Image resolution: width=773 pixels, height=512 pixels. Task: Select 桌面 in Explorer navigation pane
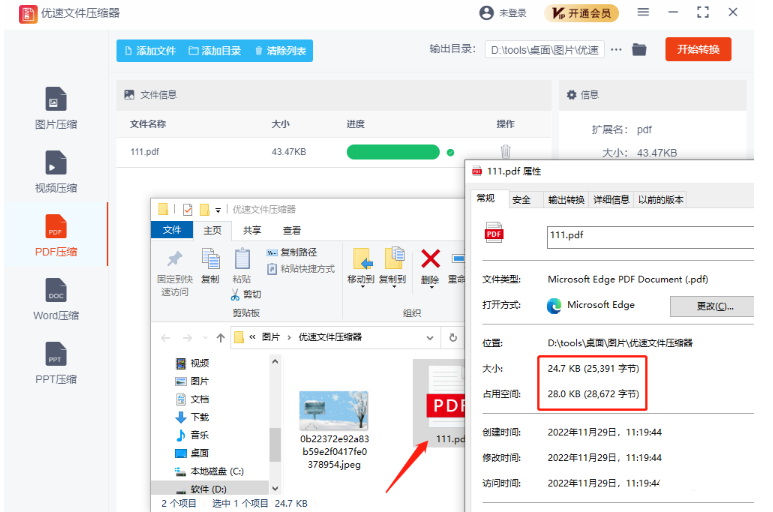click(x=192, y=453)
